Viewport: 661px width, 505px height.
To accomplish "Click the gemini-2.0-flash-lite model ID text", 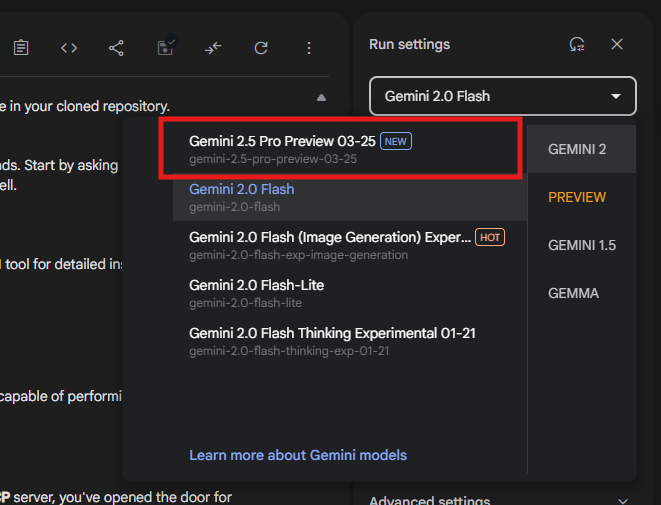I will [x=245, y=303].
